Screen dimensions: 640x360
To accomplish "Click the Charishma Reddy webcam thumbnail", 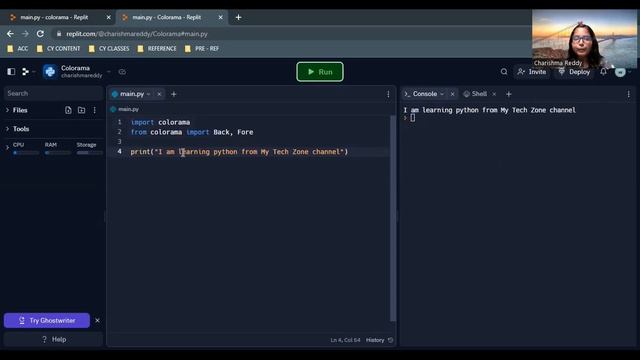I will coord(584,39).
